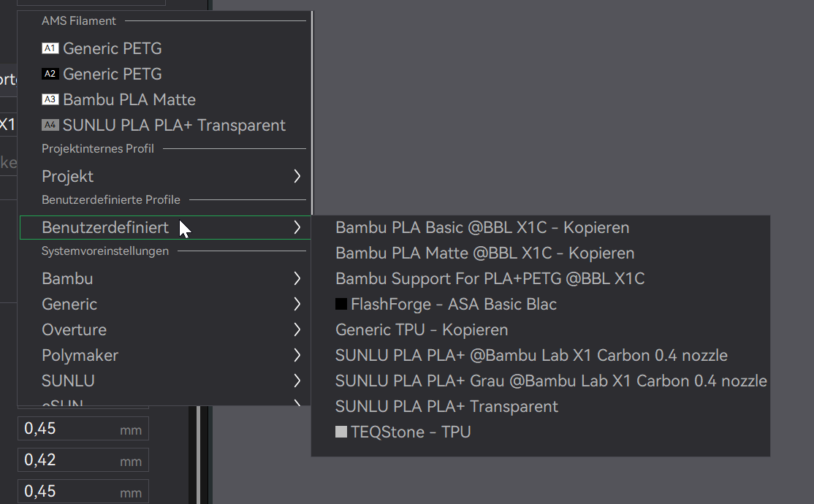
Task: Click the last 0,45 mm input field
Action: tap(83, 492)
